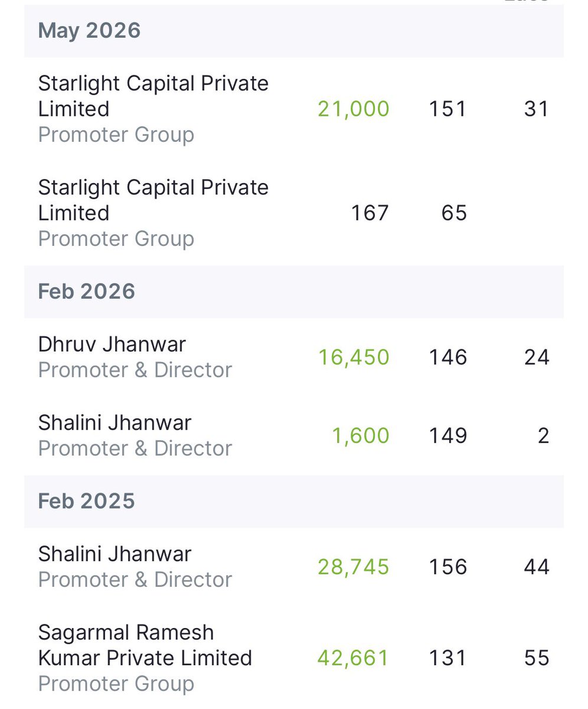Open the Shalini Jhanwar entry with 1,600
Viewport: 588px width, 709px height.
tap(294, 435)
